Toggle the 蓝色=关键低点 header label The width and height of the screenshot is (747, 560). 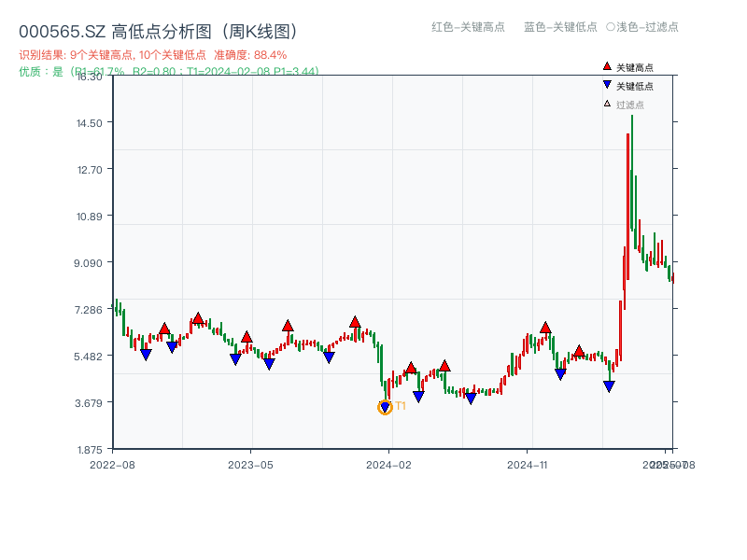click(x=560, y=27)
